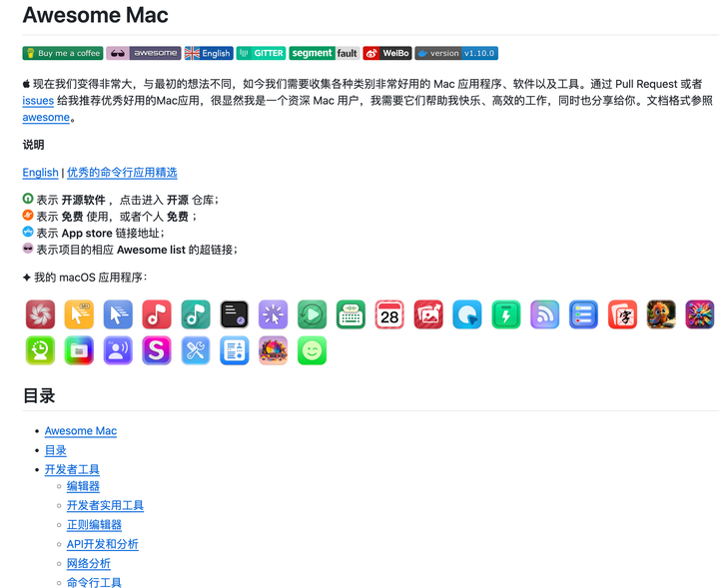Click the 目录 section heading
The height and width of the screenshot is (588, 719).
pyautogui.click(x=39, y=395)
